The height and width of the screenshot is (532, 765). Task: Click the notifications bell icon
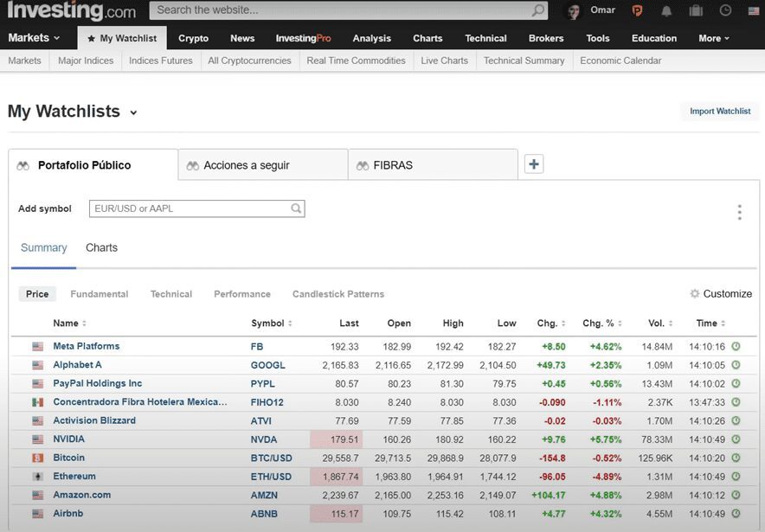point(666,11)
